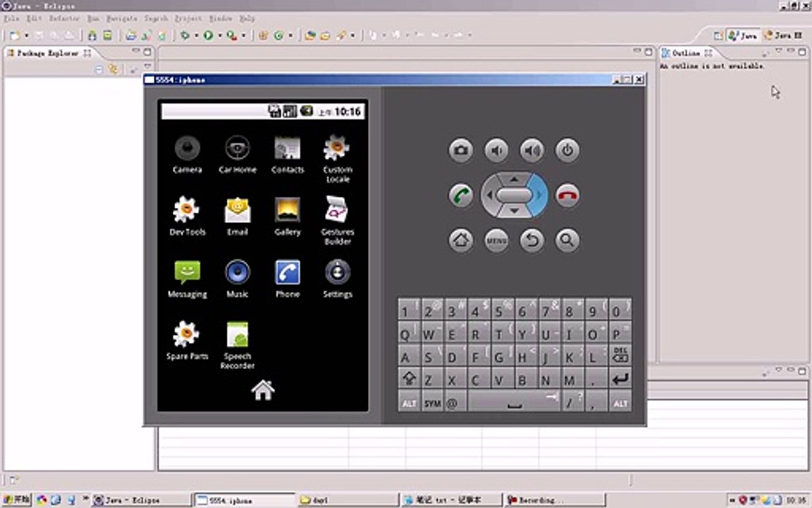
Task: Click the green call button
Action: pos(460,195)
